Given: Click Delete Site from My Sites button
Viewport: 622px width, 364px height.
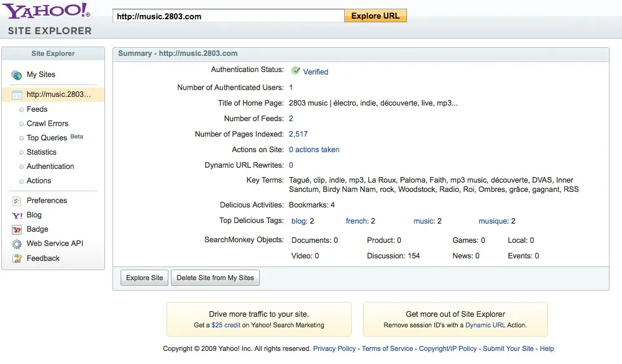Looking at the screenshot, I should (x=215, y=278).
